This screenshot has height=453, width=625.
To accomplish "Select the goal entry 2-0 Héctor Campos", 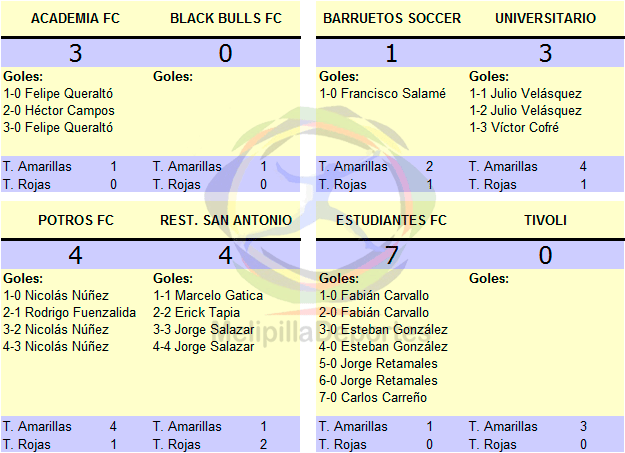I will click(x=59, y=110).
